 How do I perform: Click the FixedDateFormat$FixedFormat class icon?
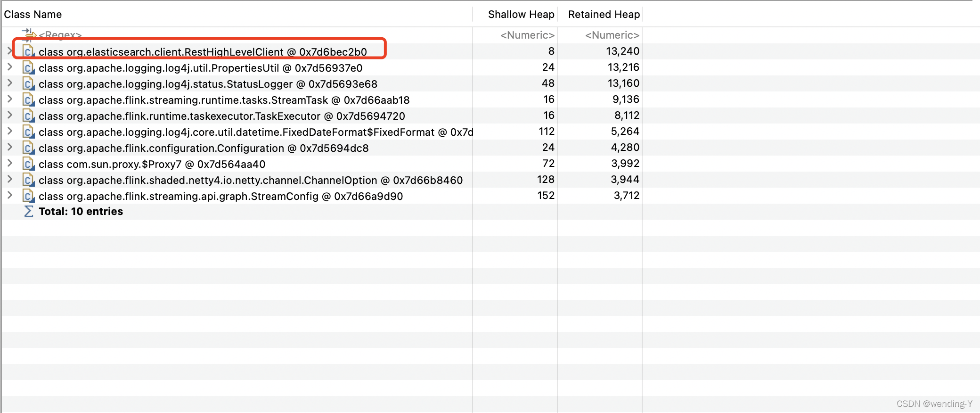[29, 132]
